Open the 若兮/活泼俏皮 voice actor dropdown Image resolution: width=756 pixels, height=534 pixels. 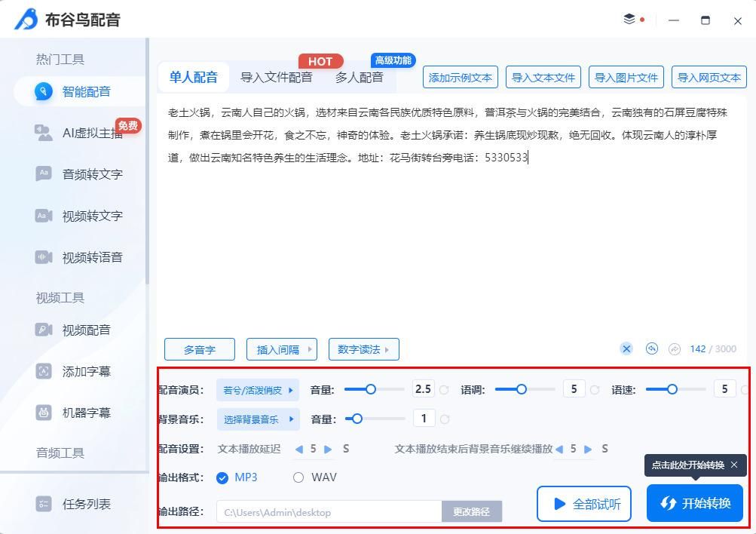click(258, 390)
